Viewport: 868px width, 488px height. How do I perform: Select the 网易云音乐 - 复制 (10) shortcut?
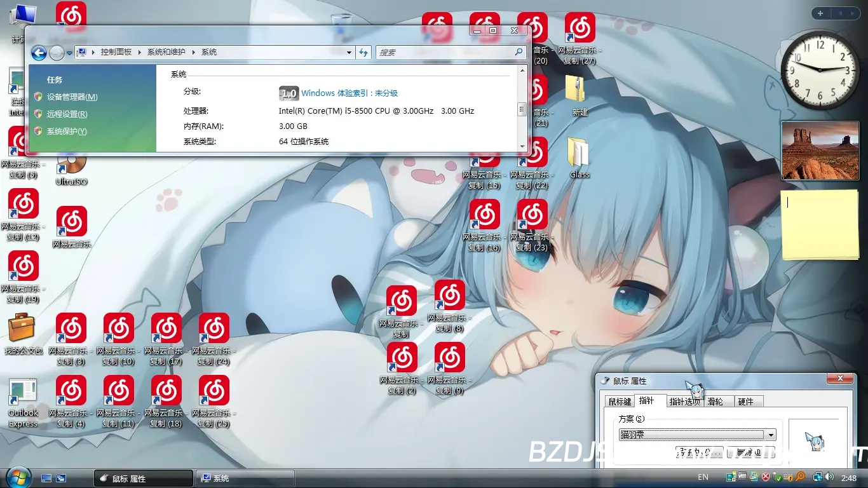click(x=119, y=339)
